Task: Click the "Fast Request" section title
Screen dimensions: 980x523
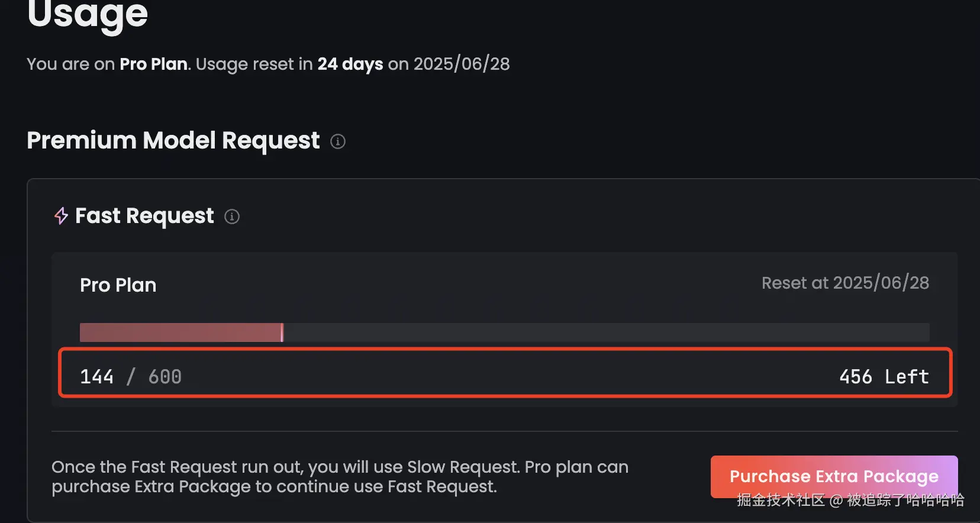Action: coord(144,216)
